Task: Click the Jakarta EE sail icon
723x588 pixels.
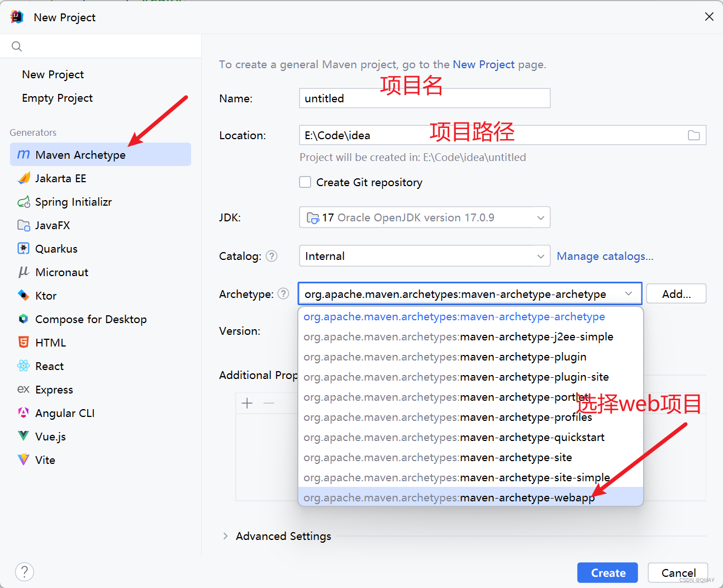Action: point(23,178)
